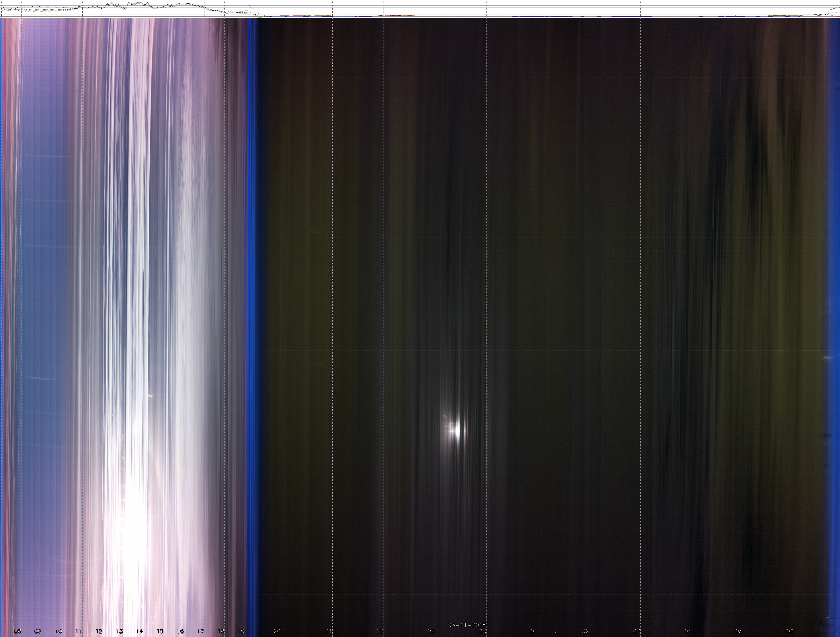840x637 pixels.
Task: Click the 10 hour label
Action: coord(58,631)
